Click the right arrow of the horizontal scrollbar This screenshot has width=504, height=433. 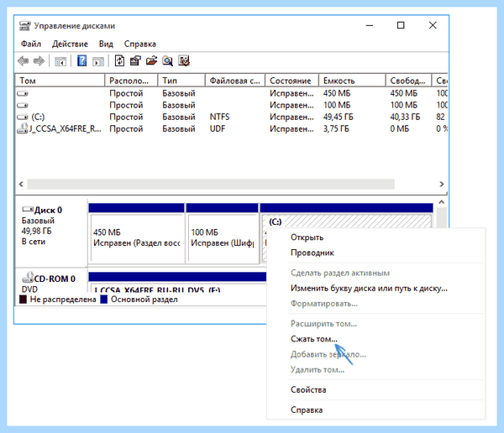442,184
